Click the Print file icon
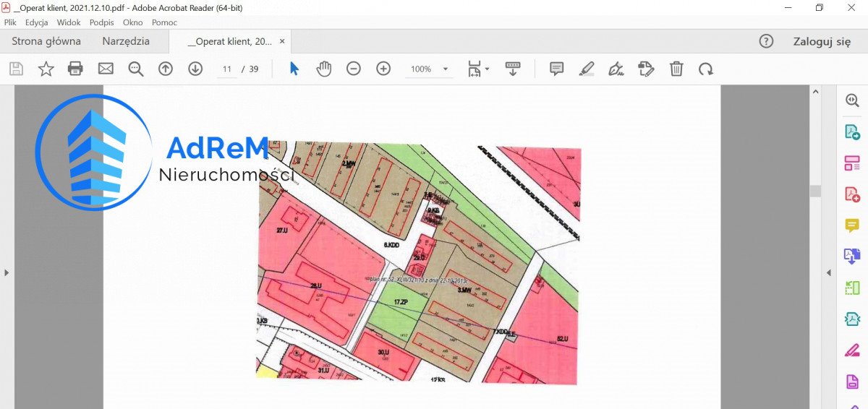This screenshot has width=868, height=409. tap(75, 69)
